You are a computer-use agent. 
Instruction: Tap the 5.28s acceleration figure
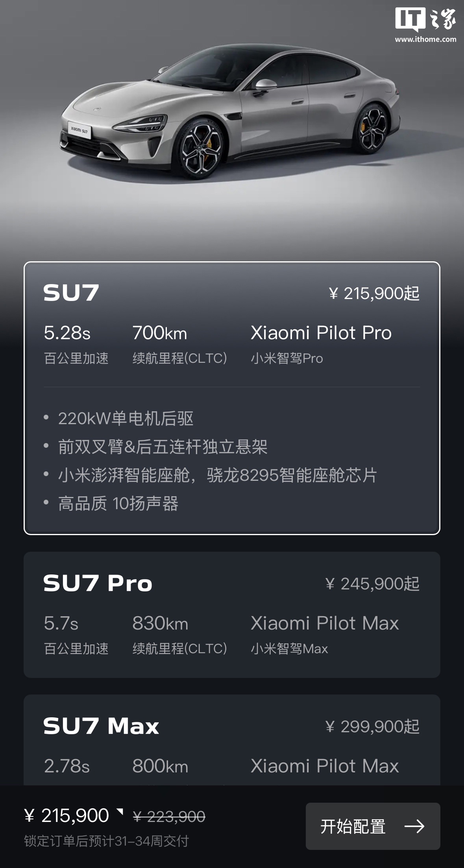coord(67,333)
